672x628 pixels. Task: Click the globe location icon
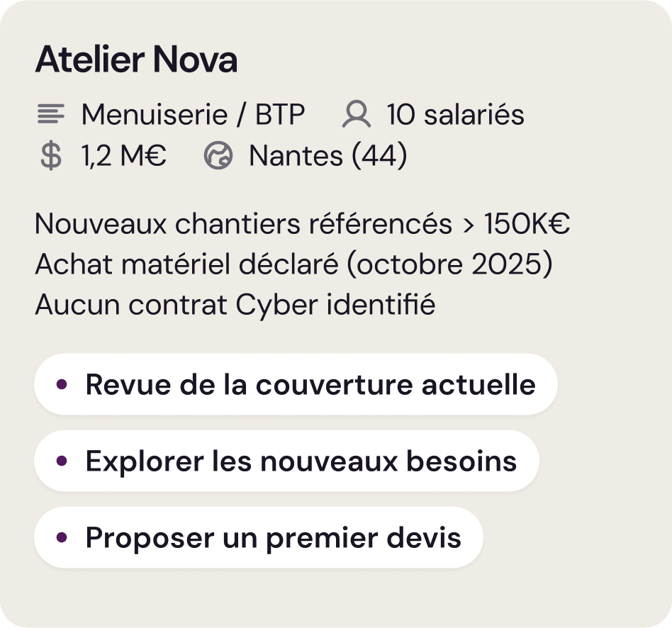pos(218,156)
